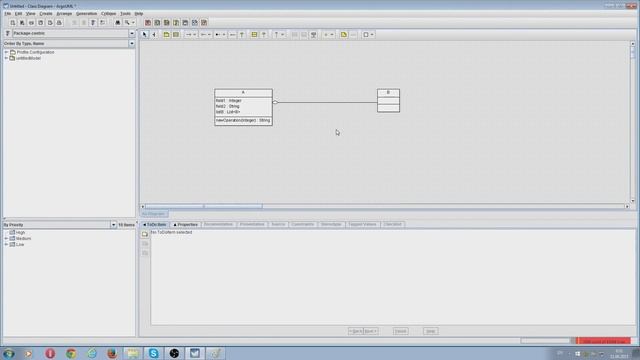Image resolution: width=640 pixels, height=360 pixels.
Task: Switch to the Source tab
Action: [x=278, y=224]
